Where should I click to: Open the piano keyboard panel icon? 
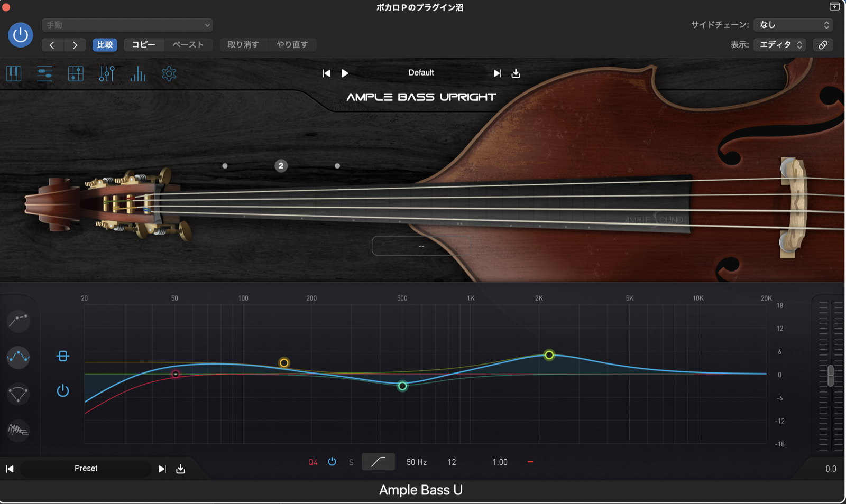tap(14, 73)
